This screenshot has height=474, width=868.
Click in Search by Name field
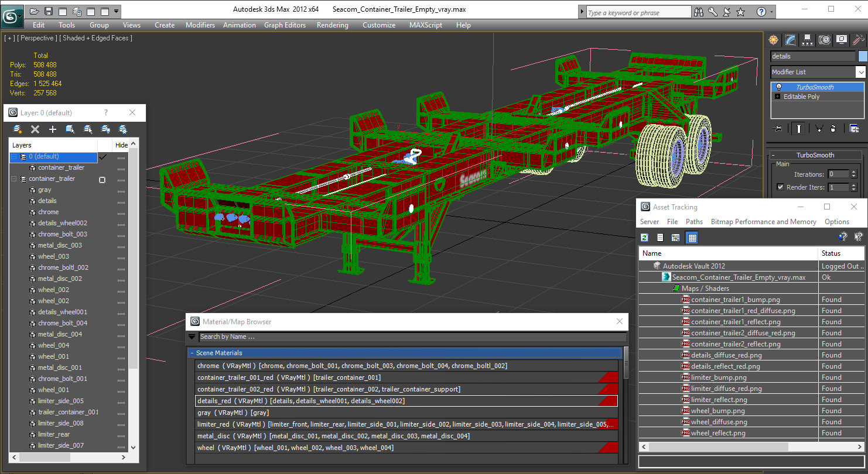(412, 336)
